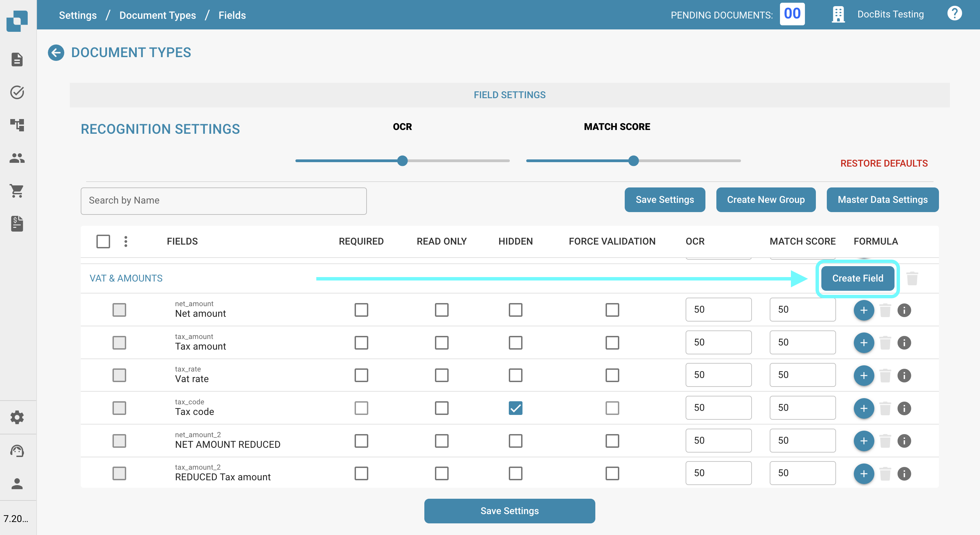Go to Settings breadcrumb
The image size is (980, 535).
click(78, 15)
